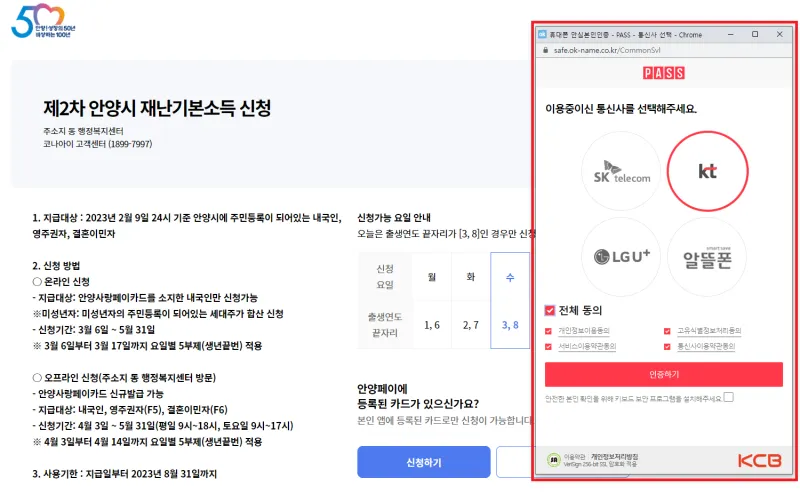Click the '3, 8' birth year cell

(x=510, y=325)
